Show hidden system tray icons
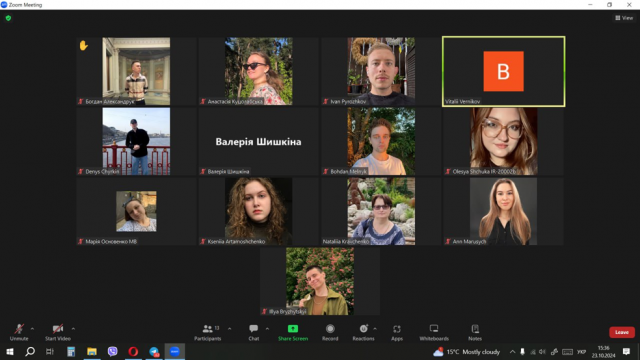 [x=512, y=352]
